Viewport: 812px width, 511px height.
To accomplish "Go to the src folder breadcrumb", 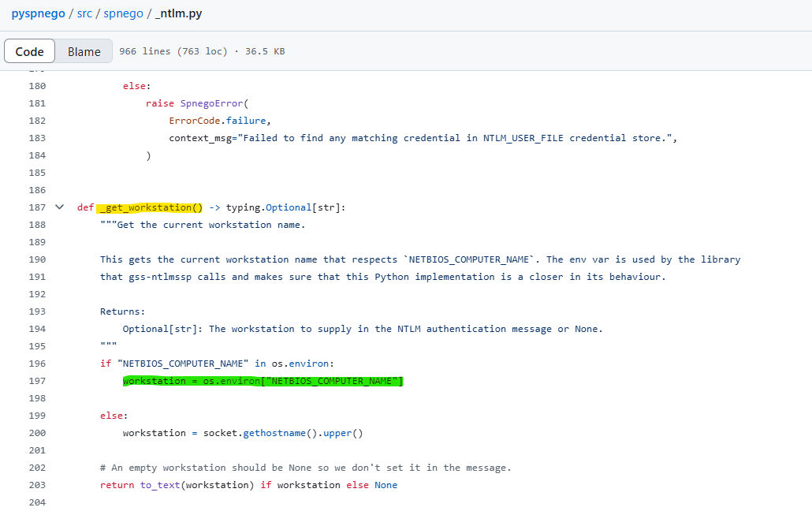I will 84,14.
